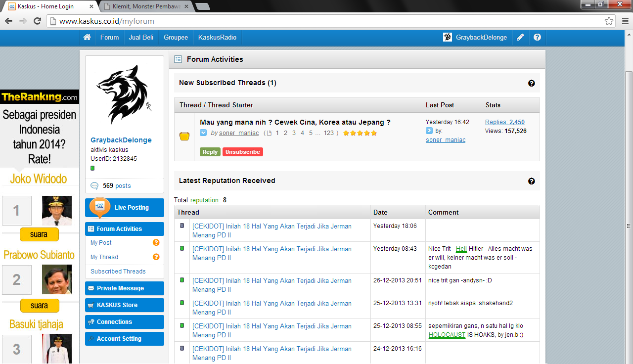
Task: Select Forum Activities sidebar item
Action: [125, 229]
